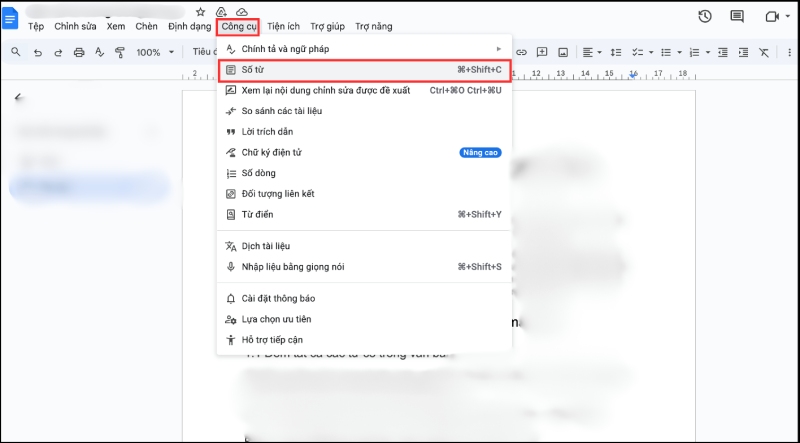Check the cloud save status icon
The image size is (800, 443).
(x=242, y=12)
